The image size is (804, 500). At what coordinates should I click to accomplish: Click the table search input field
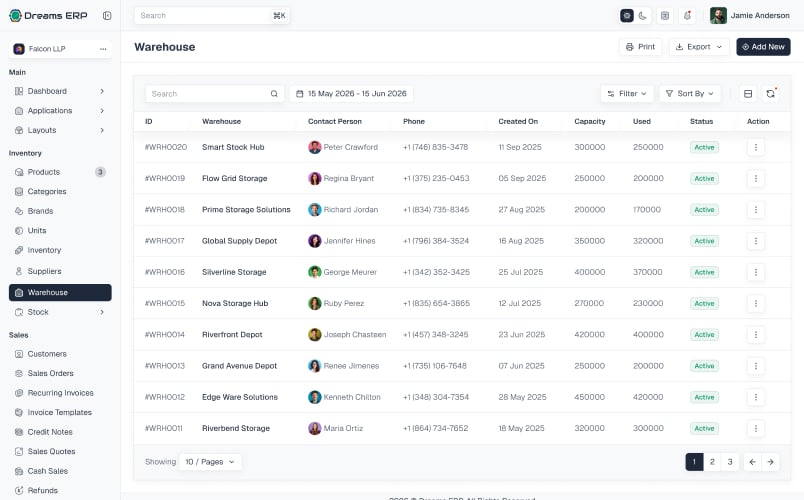tap(214, 93)
